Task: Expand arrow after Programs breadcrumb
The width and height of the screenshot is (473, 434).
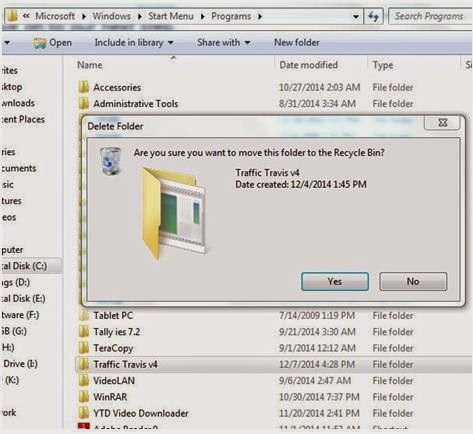Action: click(260, 16)
